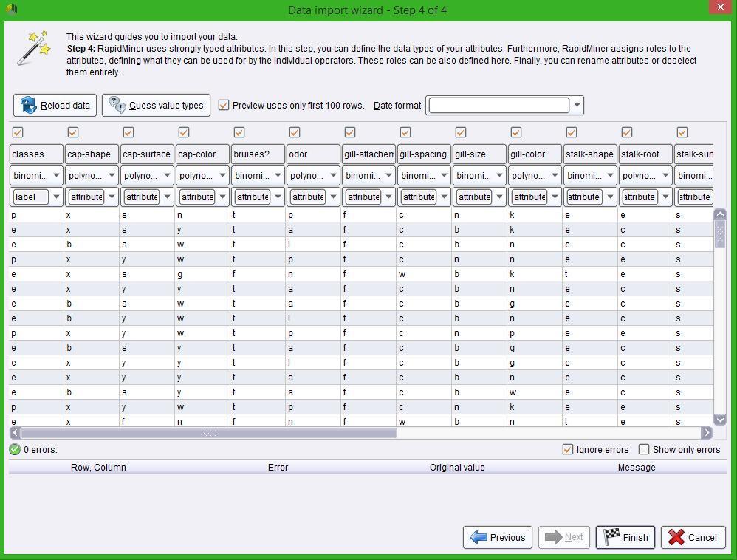Edit the classes attribute name field

click(36, 154)
